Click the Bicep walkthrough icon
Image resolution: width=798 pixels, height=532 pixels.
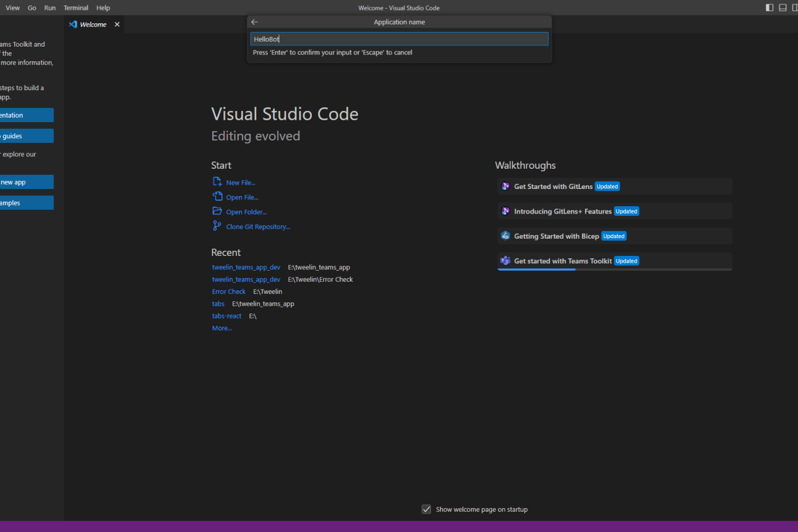[x=505, y=236]
